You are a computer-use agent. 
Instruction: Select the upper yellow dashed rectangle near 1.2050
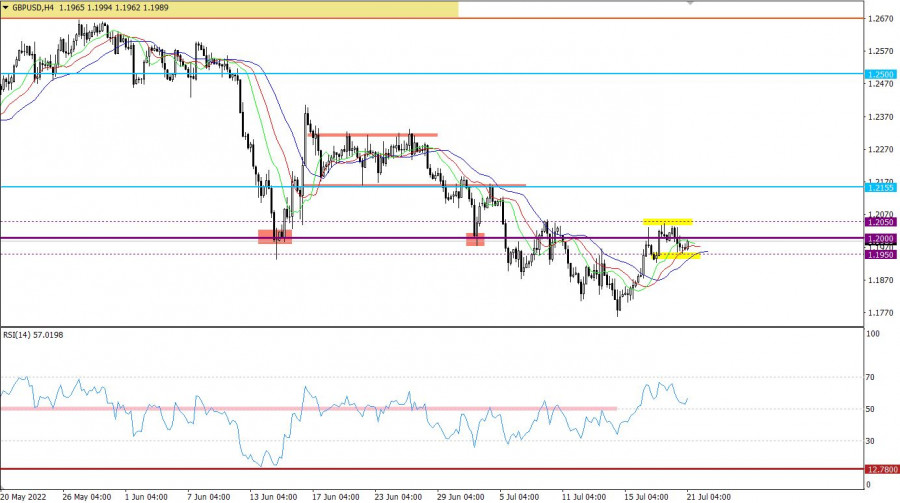(x=668, y=222)
